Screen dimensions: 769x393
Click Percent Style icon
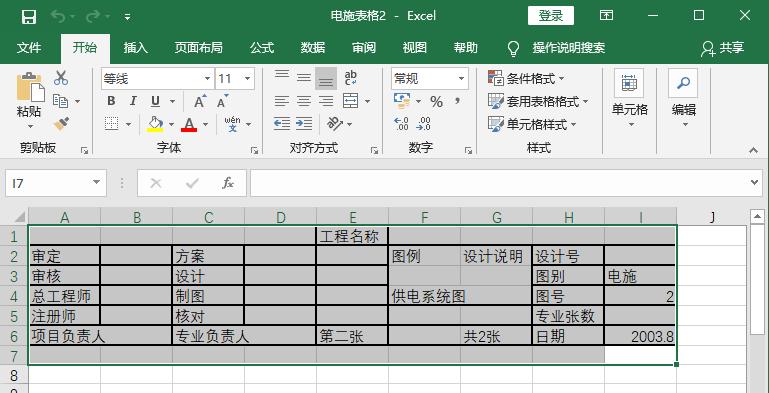point(436,102)
